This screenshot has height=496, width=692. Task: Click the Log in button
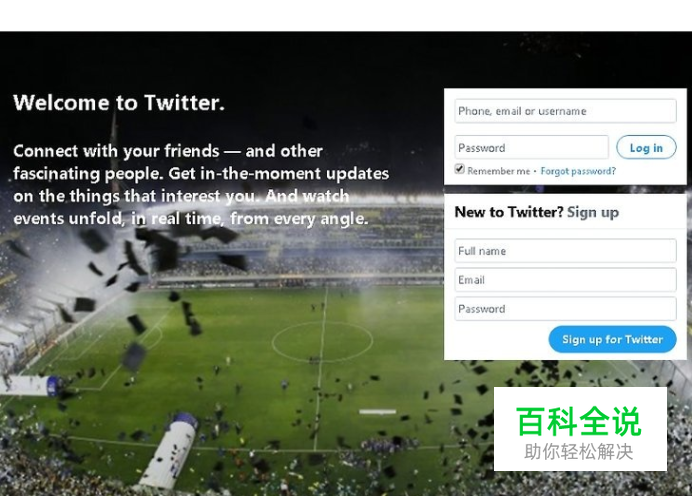[646, 147]
